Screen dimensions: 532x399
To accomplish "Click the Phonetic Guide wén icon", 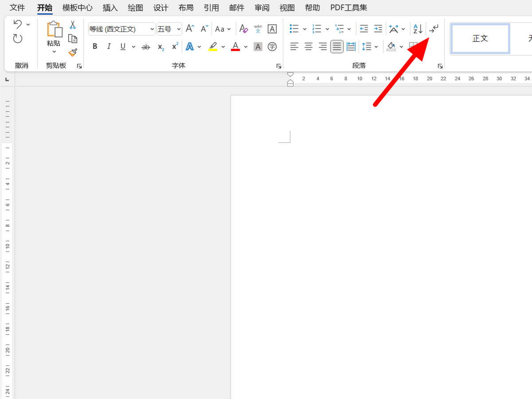I will pos(258,29).
